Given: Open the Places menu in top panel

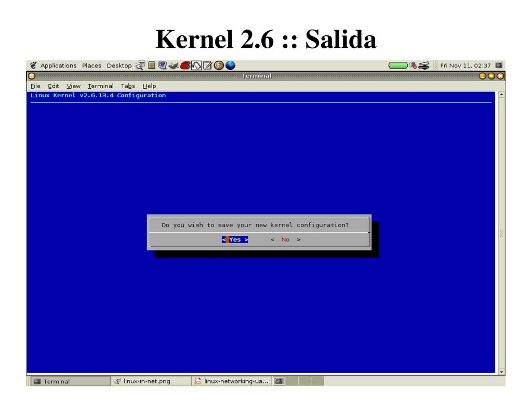Looking at the screenshot, I should pos(91,65).
